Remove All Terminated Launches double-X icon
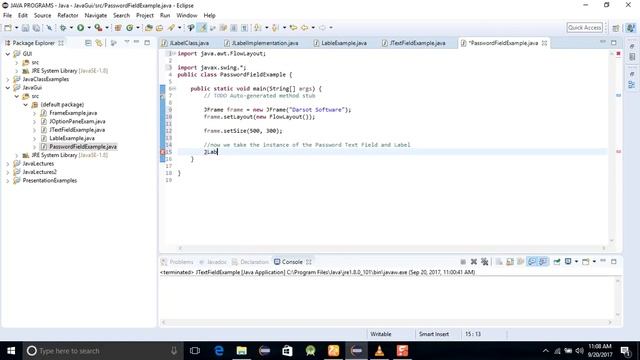This screenshot has width=640, height=360. pos(484,262)
